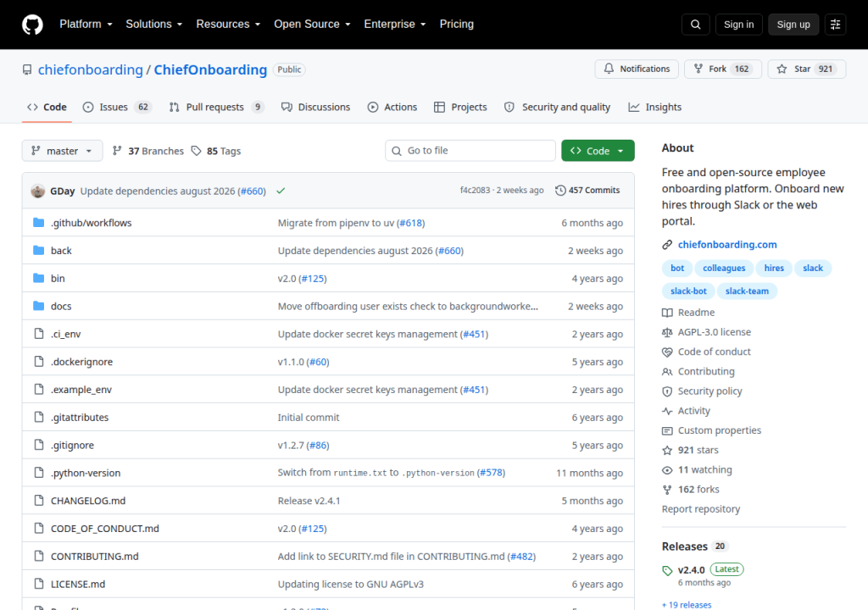Open the green Code dropdown button
The height and width of the screenshot is (610, 868).
[x=598, y=151]
